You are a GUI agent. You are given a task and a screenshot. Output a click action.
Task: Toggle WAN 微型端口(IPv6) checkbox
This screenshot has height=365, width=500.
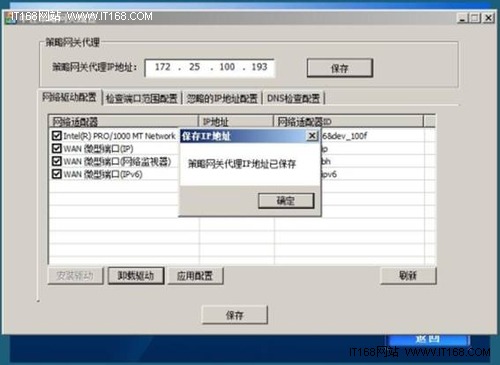57,174
